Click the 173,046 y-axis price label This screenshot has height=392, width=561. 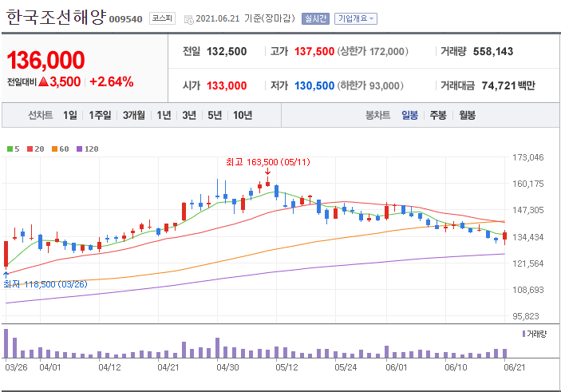[x=528, y=157]
